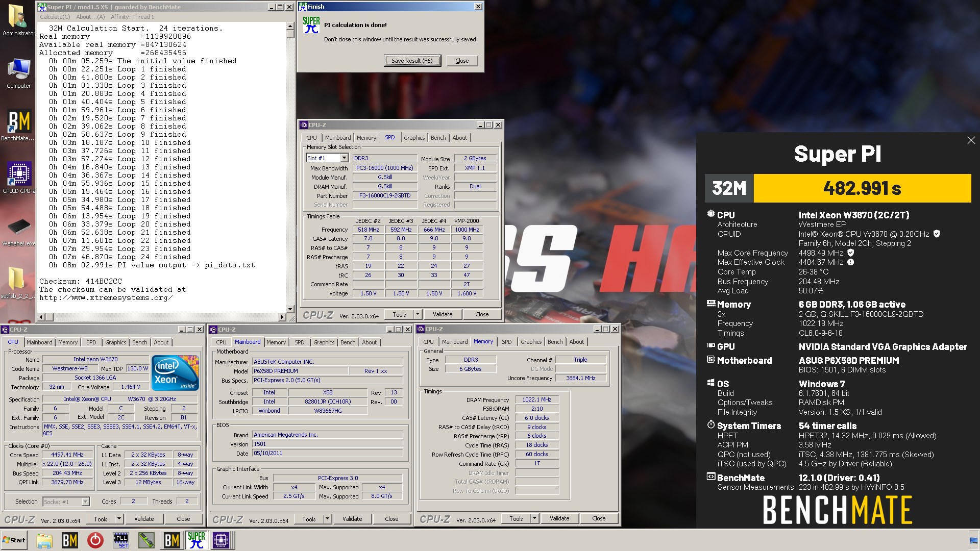This screenshot has height=551, width=980.
Task: Open the Calculate(C) menu in Super PI
Action: coord(55,17)
